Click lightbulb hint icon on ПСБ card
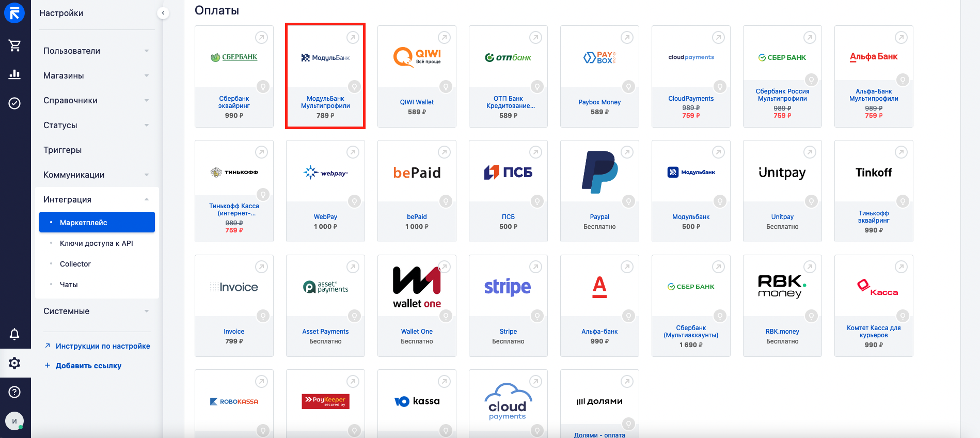 [537, 201]
